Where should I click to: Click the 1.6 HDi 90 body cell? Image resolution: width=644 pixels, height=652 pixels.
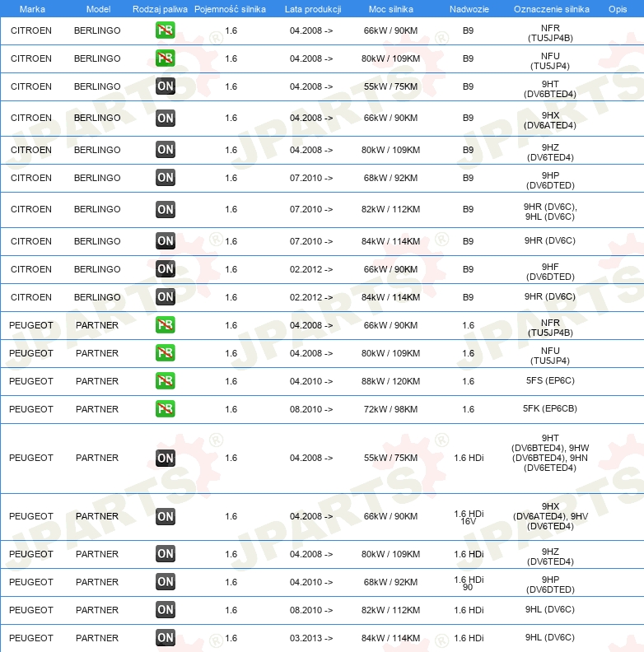469,583
